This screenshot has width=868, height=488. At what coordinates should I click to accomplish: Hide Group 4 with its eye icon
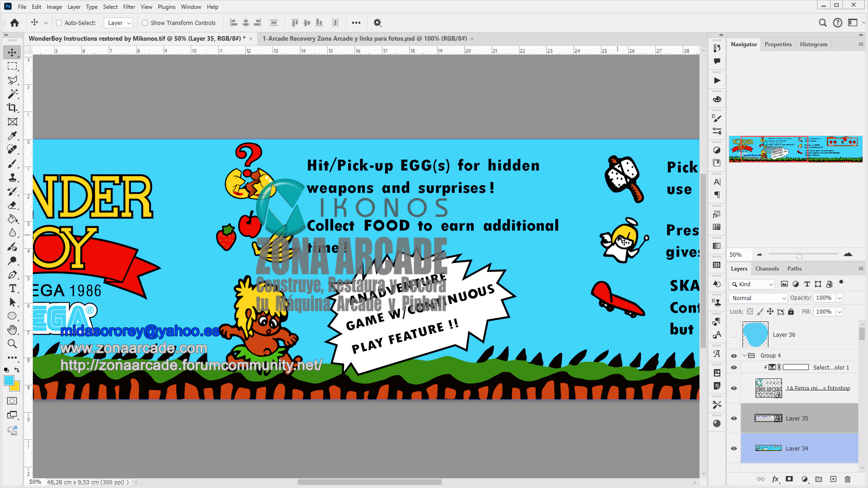point(734,356)
